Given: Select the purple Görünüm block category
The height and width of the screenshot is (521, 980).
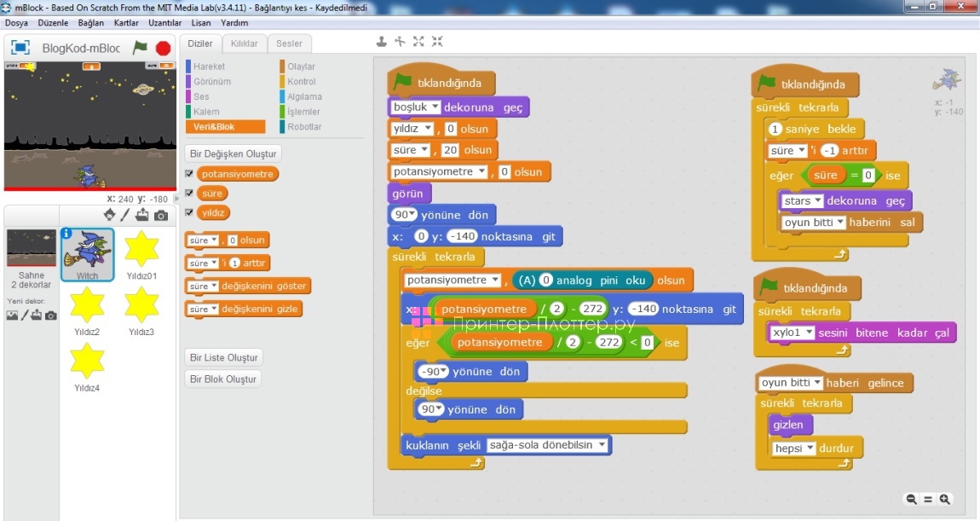Looking at the screenshot, I should (x=211, y=82).
